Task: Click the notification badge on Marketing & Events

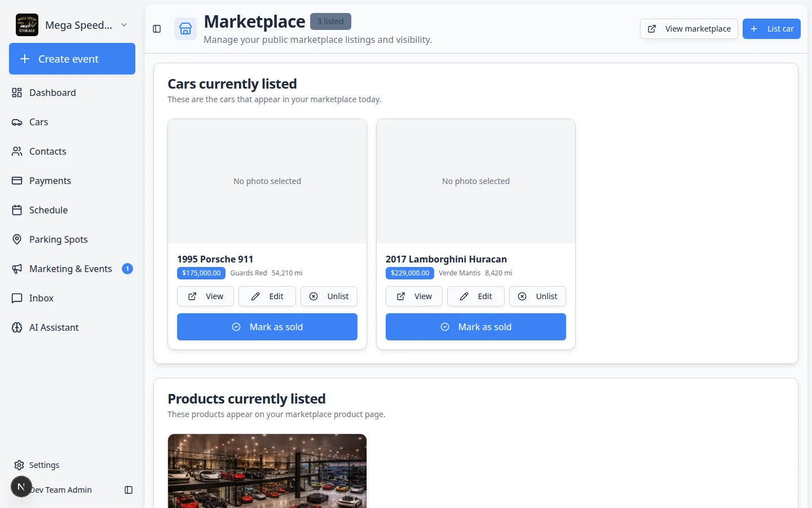Action: (127, 269)
